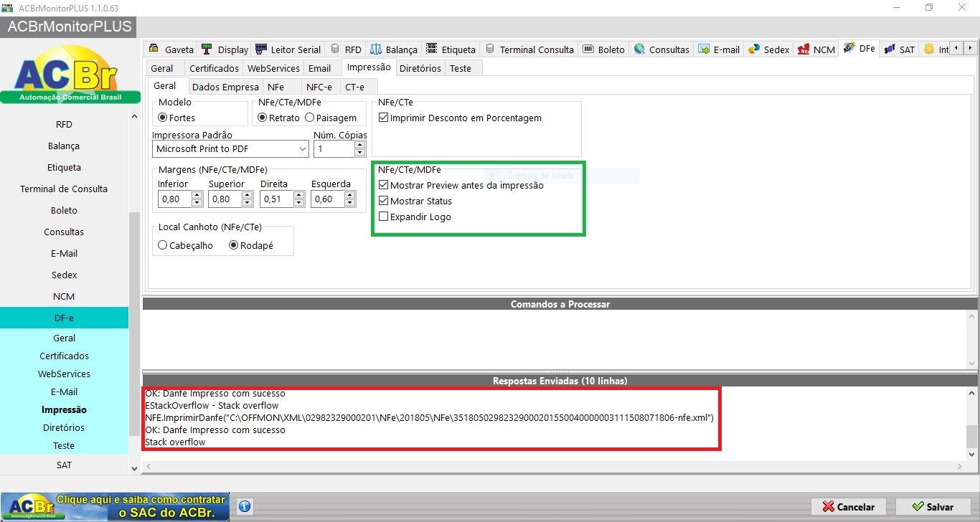The image size is (980, 522).
Task: Switch to the WebServices tab
Action: coord(273,68)
